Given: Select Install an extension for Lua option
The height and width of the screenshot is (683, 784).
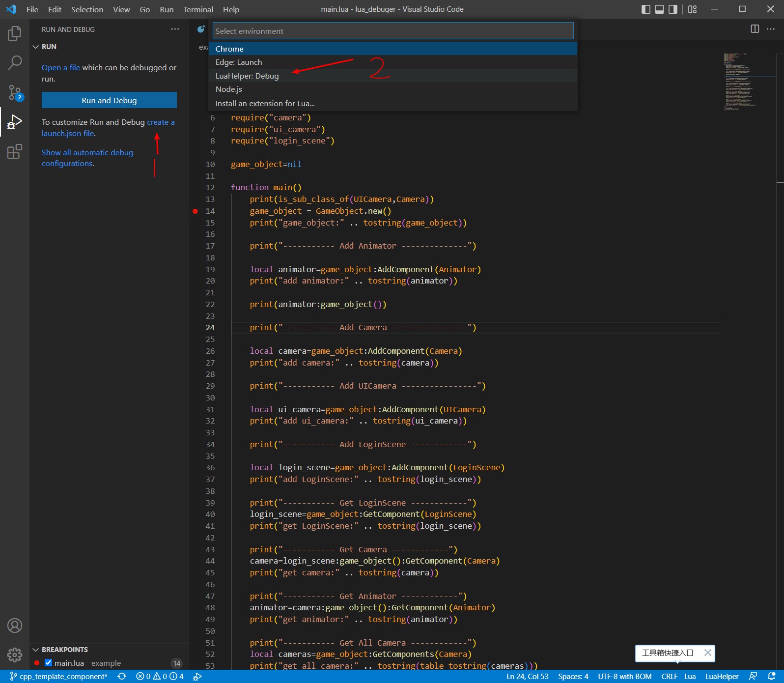Looking at the screenshot, I should point(393,103).
